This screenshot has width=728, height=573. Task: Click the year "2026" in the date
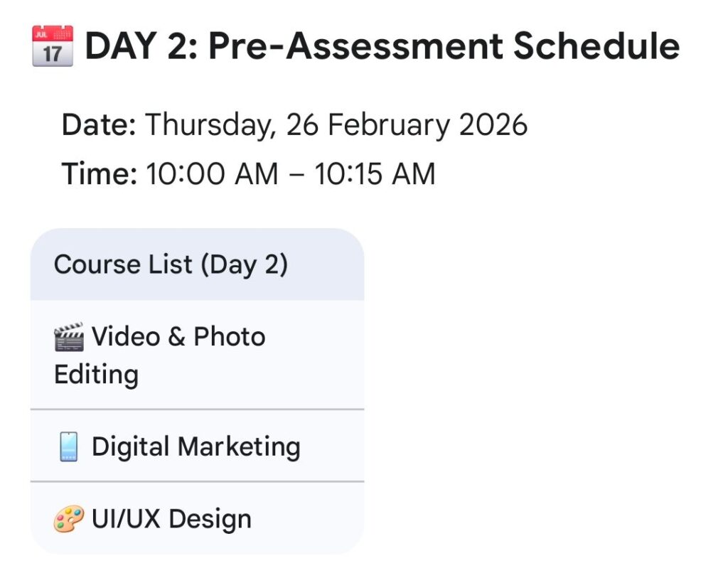493,126
